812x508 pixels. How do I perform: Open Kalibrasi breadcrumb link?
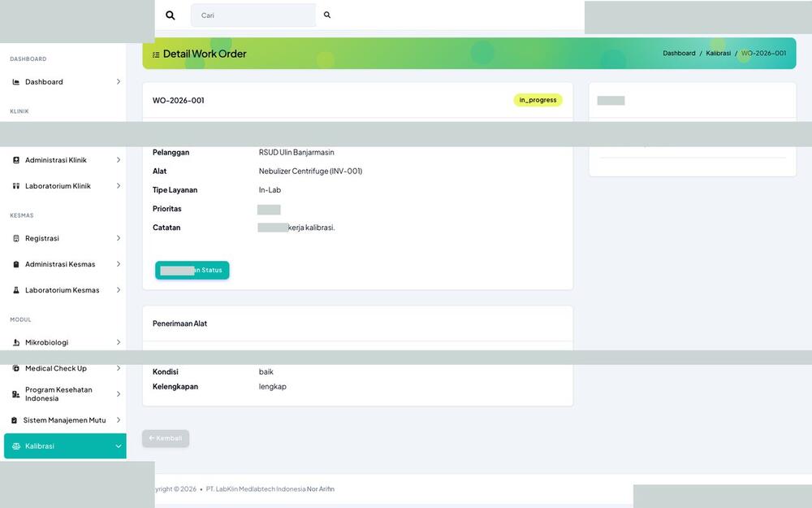point(719,54)
